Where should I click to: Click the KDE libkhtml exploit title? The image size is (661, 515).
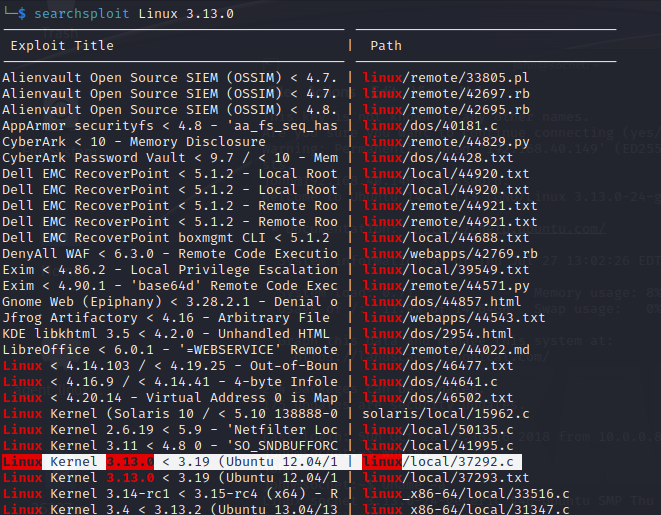[x=166, y=334]
